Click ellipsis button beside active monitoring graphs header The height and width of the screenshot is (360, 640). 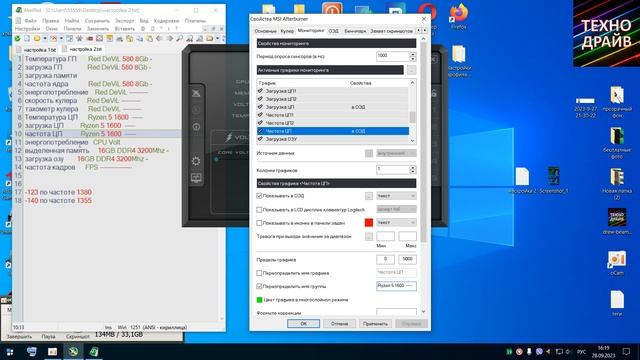tap(411, 70)
